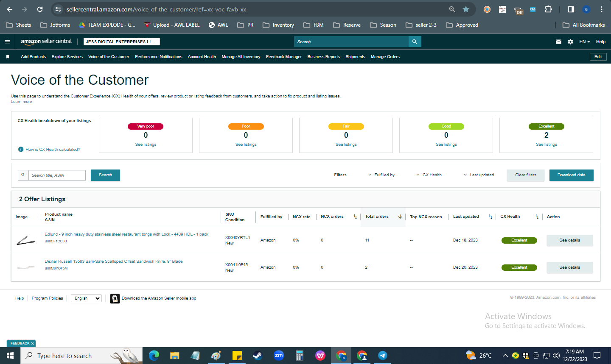The width and height of the screenshot is (611, 364).
Task: Click the header search magnifier button
Action: (x=415, y=42)
